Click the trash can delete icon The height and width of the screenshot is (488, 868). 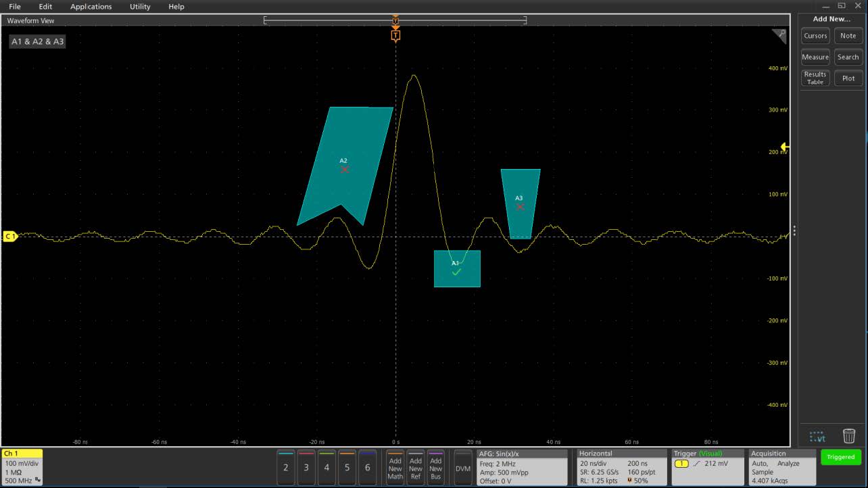click(849, 436)
